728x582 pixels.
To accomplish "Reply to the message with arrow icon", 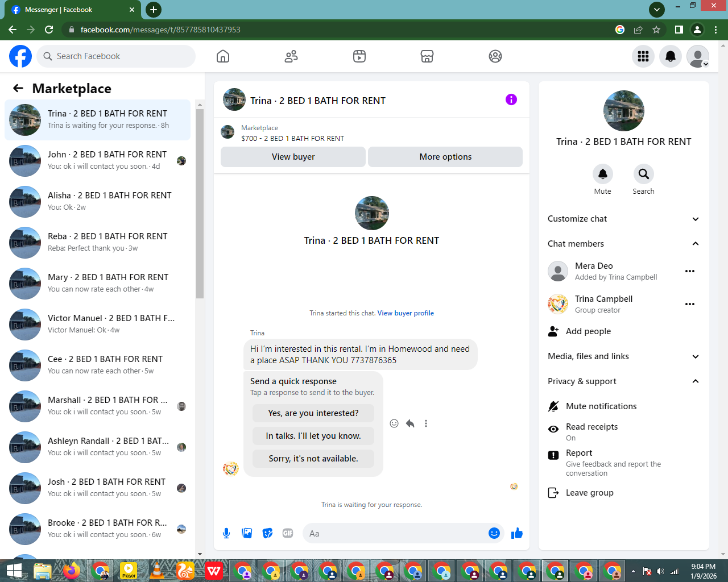I will pyautogui.click(x=410, y=423).
